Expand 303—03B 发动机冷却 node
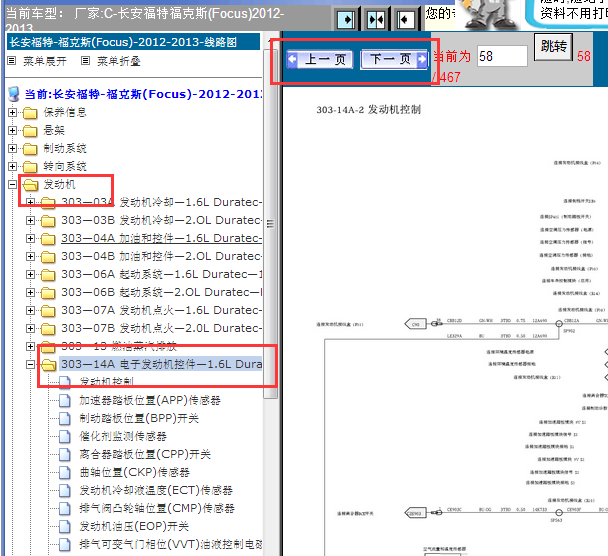Image resolution: width=608 pixels, height=556 pixels. point(30,220)
